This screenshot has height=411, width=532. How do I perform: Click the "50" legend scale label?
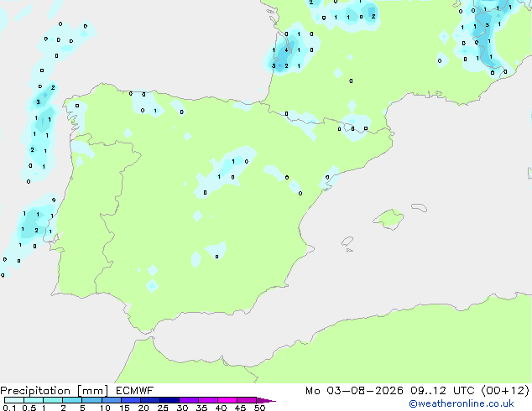pyautogui.click(x=260, y=408)
